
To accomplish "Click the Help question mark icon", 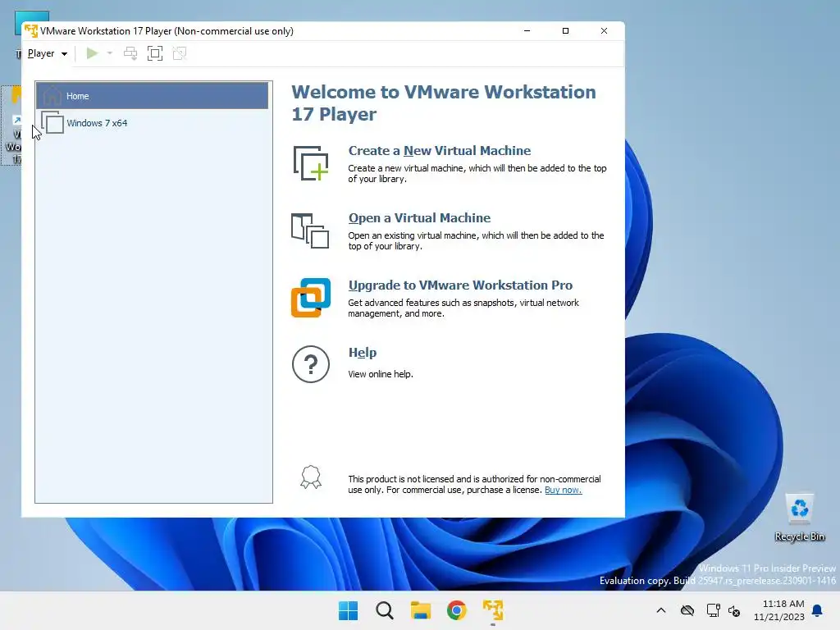I will point(311,364).
